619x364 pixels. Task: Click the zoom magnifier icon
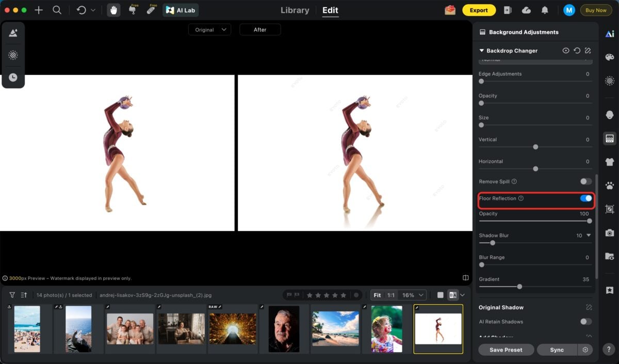pos(57,10)
